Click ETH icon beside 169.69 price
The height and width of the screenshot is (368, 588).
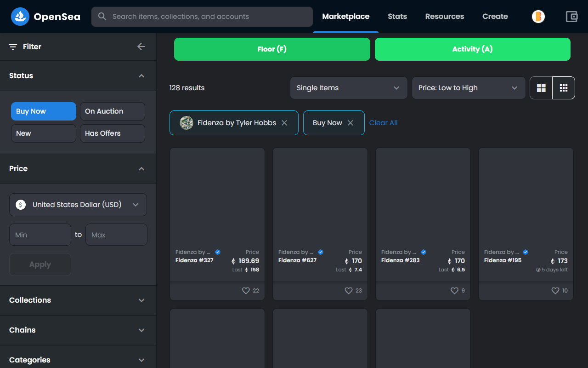233,261
